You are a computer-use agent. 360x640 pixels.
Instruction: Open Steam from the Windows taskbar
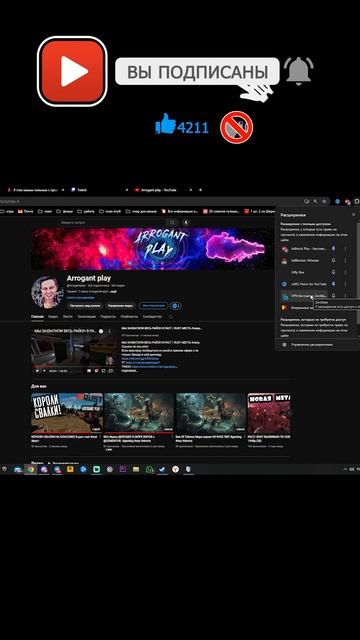[162, 469]
